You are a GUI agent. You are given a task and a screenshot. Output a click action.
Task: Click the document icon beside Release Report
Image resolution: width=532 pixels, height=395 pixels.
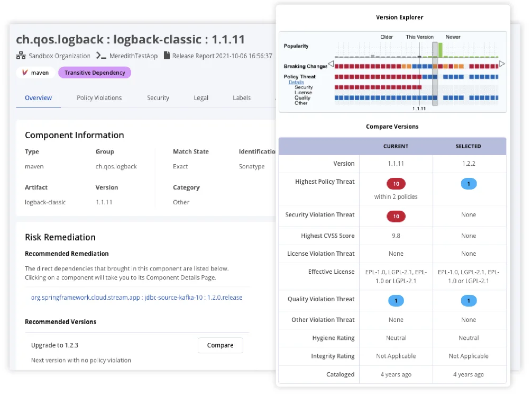pos(167,56)
